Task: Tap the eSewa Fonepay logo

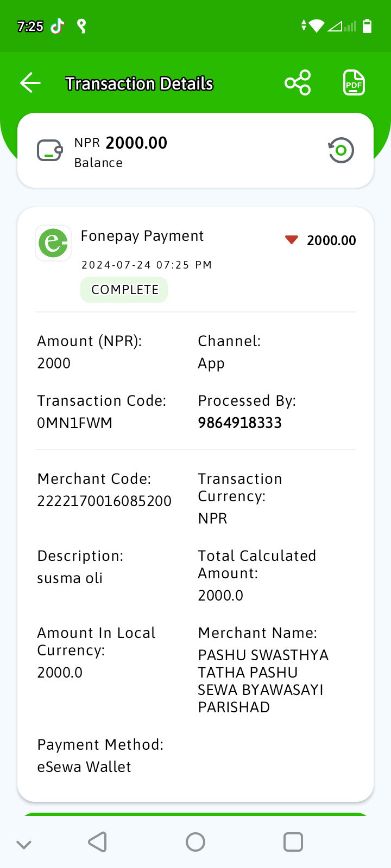Action: tap(53, 243)
